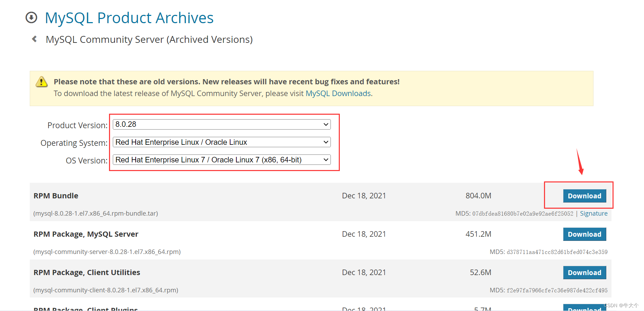This screenshot has width=644, height=311.
Task: Click the warning triangle icon in the yellow notice
Action: point(42,82)
